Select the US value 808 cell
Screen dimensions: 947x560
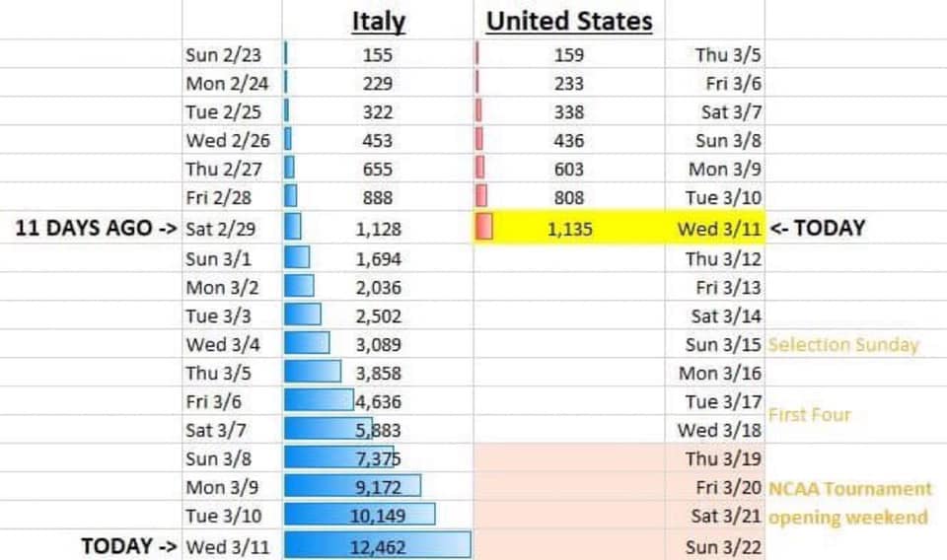point(569,197)
